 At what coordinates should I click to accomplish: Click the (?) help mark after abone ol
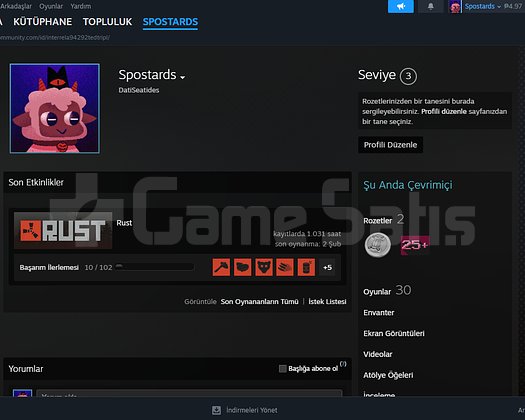[343, 364]
